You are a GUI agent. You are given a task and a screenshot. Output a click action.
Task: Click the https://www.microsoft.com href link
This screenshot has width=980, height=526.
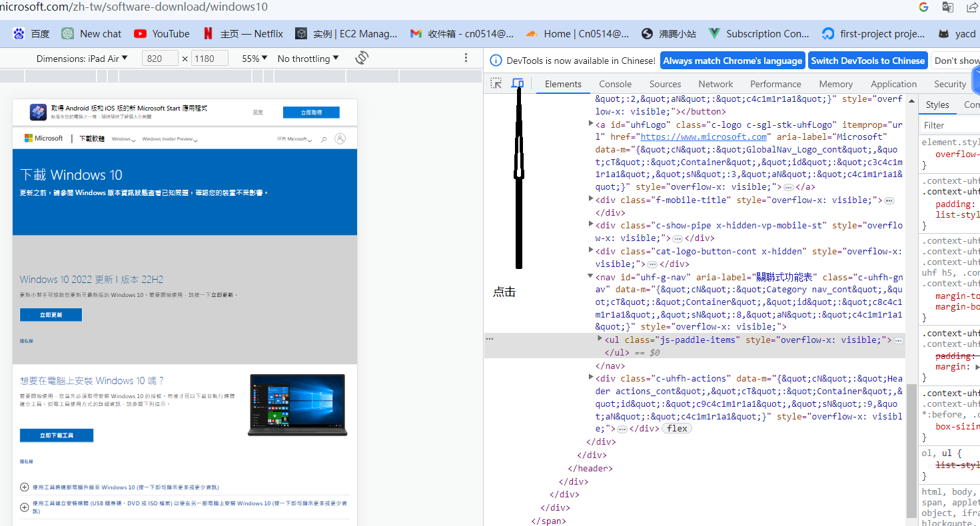pyautogui.click(x=704, y=136)
